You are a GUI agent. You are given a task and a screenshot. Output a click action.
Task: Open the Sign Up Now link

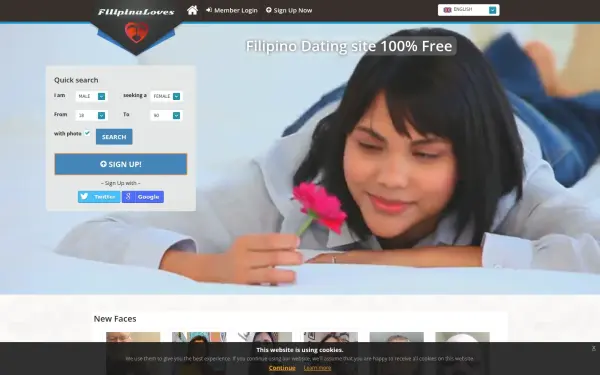coord(289,10)
